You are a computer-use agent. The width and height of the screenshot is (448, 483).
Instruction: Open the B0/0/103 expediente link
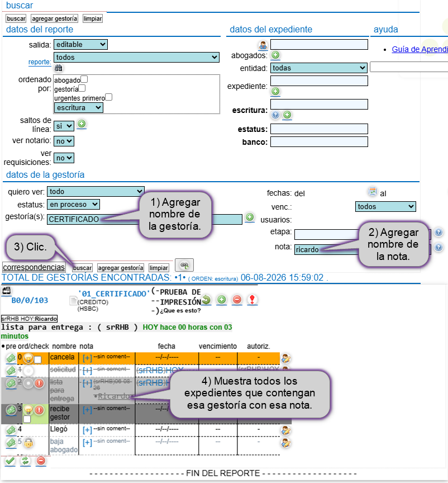30,300
